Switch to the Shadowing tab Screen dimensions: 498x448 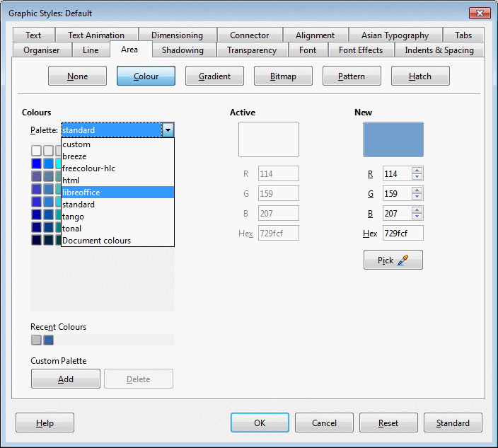[x=183, y=50]
